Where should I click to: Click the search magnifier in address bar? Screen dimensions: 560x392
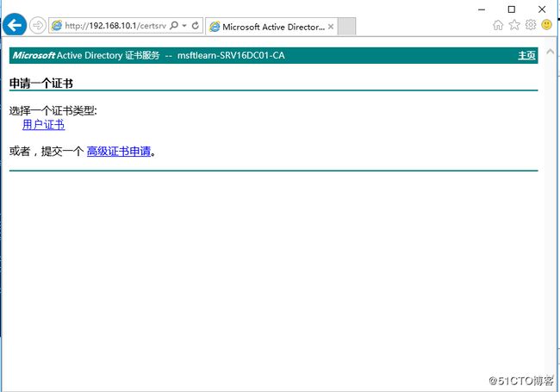(x=174, y=25)
